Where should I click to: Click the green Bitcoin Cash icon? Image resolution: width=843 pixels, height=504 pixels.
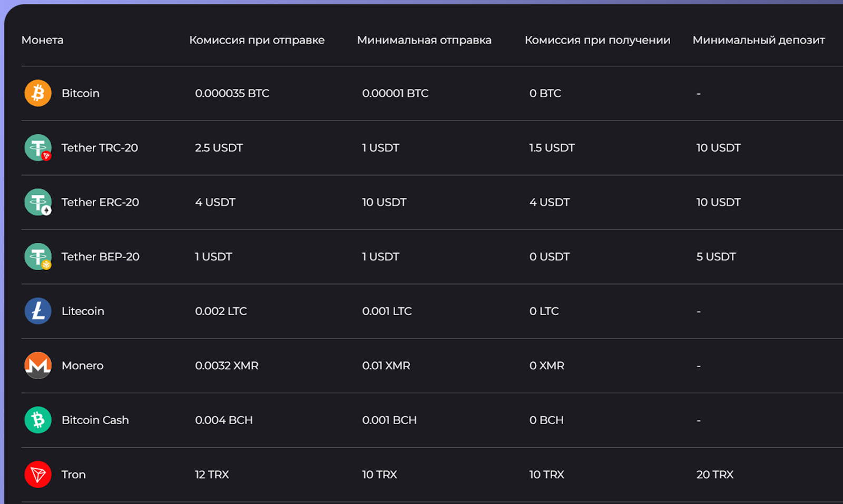[38, 420]
